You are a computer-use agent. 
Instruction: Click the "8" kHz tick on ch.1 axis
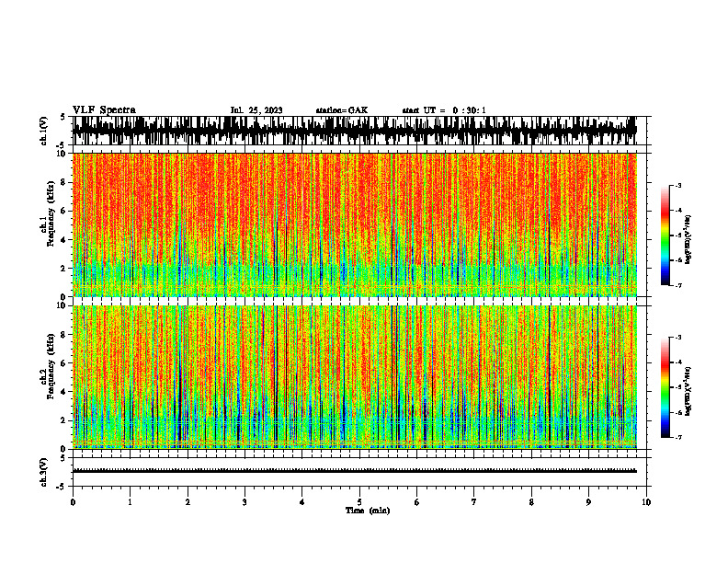coord(63,182)
